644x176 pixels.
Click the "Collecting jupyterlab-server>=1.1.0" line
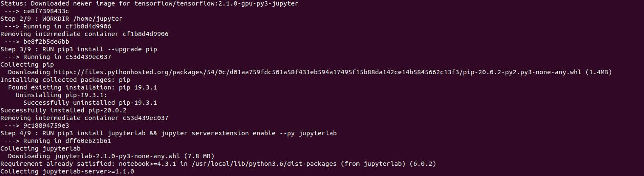pos(67,171)
